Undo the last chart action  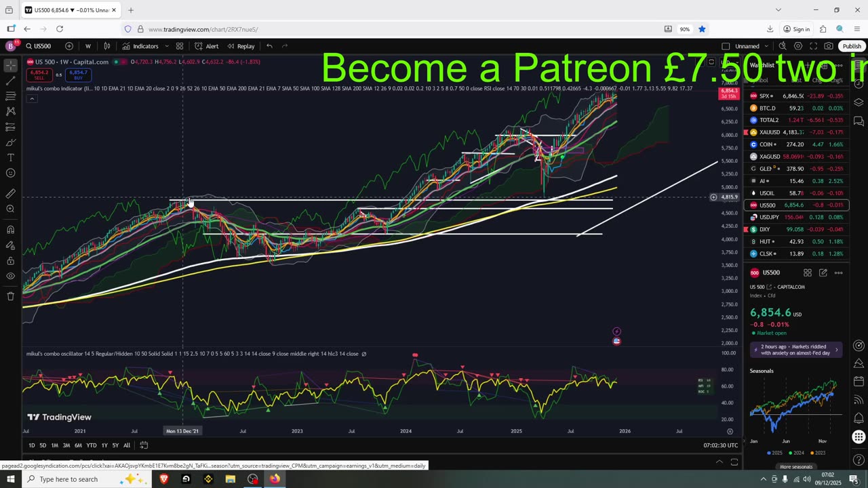tap(269, 46)
